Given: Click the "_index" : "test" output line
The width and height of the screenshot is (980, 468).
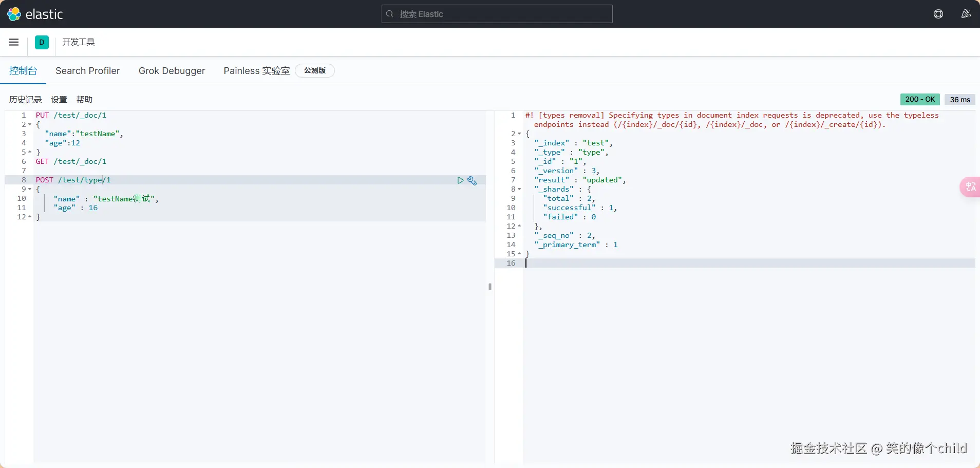Looking at the screenshot, I should [573, 143].
